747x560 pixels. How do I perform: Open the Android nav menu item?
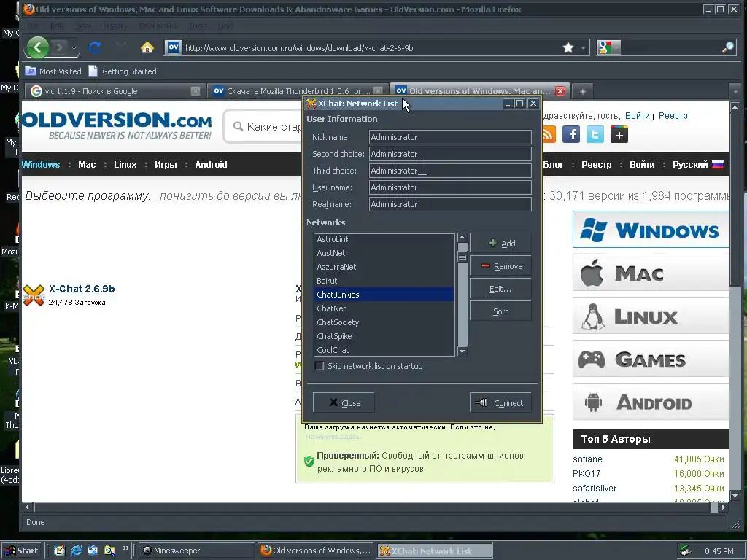(211, 164)
